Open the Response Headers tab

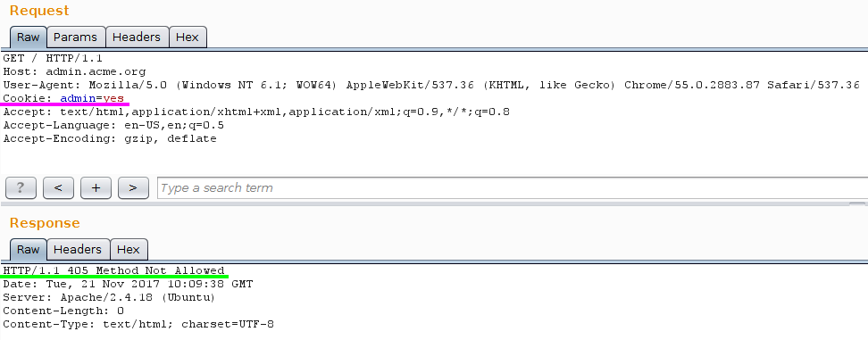78,249
